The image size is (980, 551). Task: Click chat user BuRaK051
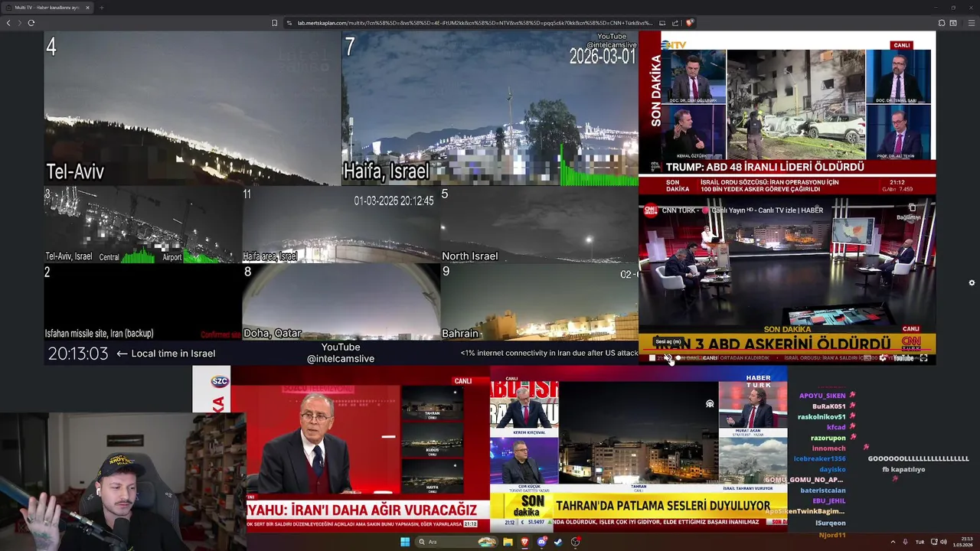pyautogui.click(x=829, y=406)
